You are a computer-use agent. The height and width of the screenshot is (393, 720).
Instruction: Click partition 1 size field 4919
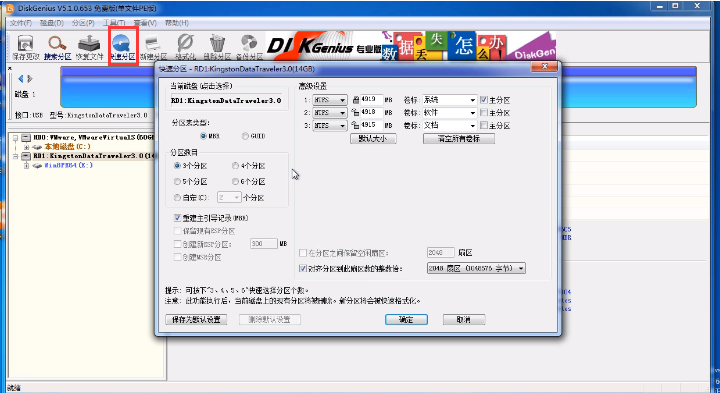click(371, 100)
